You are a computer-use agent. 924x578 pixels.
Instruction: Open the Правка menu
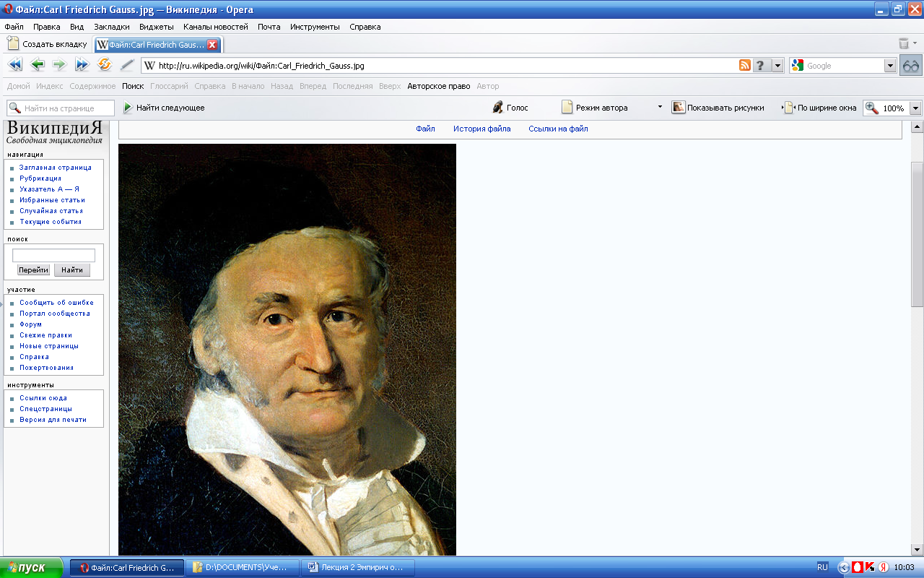point(47,27)
